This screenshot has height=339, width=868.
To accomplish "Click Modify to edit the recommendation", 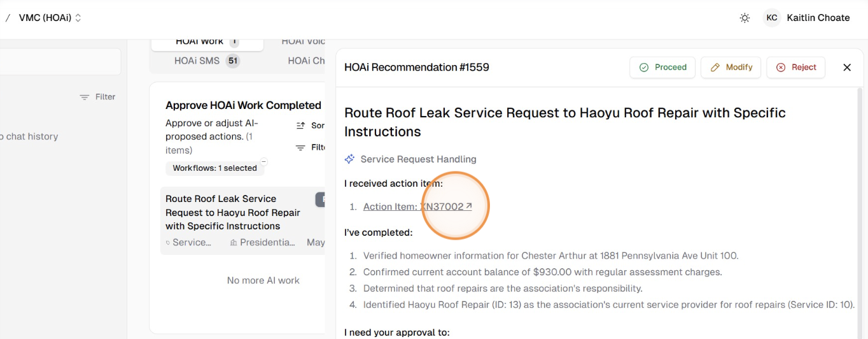I will pyautogui.click(x=731, y=68).
